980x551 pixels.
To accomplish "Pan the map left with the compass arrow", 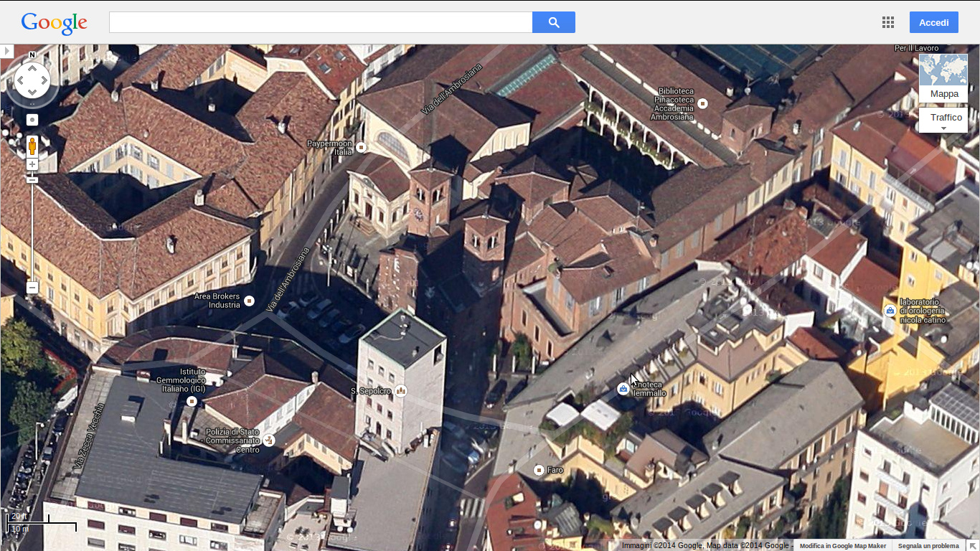I will (x=19, y=80).
